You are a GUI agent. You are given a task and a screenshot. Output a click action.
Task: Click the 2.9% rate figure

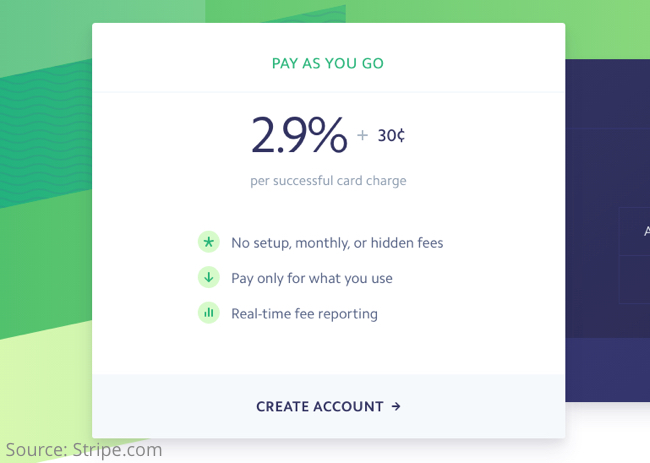(299, 136)
